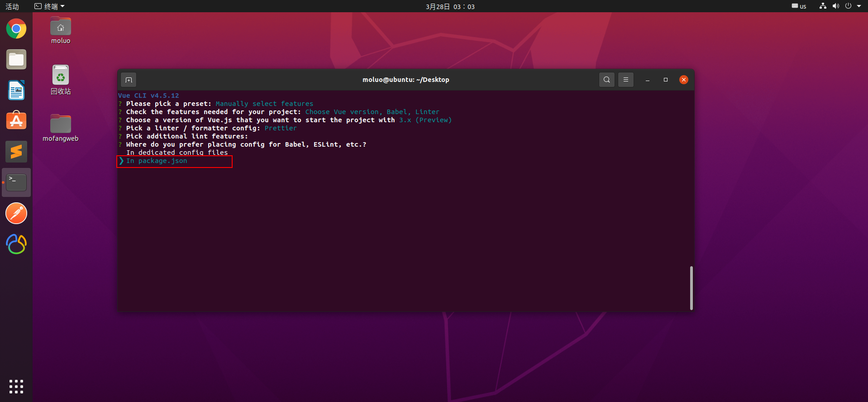Select the 'In package.json' option
This screenshot has width=868, height=402.
pos(157,161)
